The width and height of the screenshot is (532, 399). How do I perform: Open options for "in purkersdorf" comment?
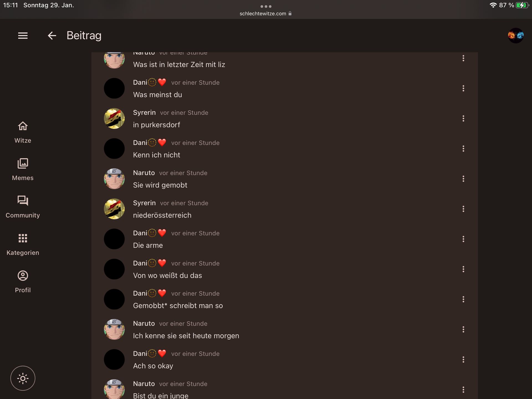pyautogui.click(x=463, y=119)
